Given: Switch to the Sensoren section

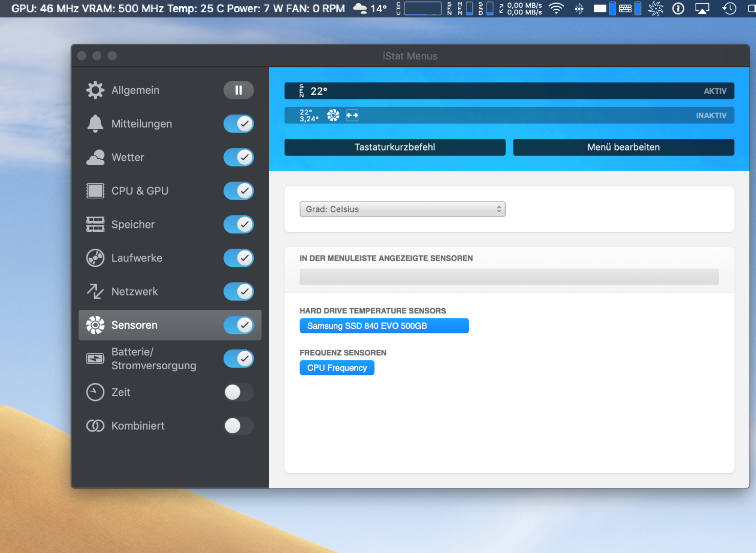Looking at the screenshot, I should tap(170, 325).
